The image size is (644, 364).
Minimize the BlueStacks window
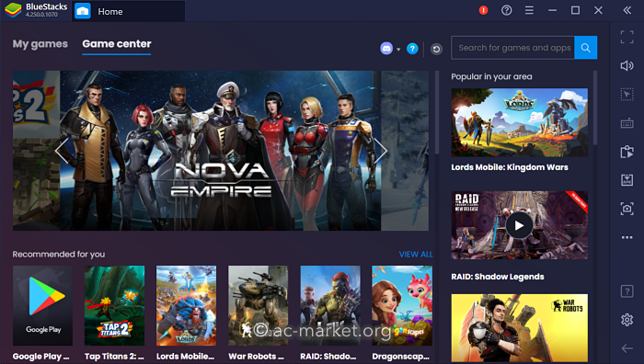552,10
